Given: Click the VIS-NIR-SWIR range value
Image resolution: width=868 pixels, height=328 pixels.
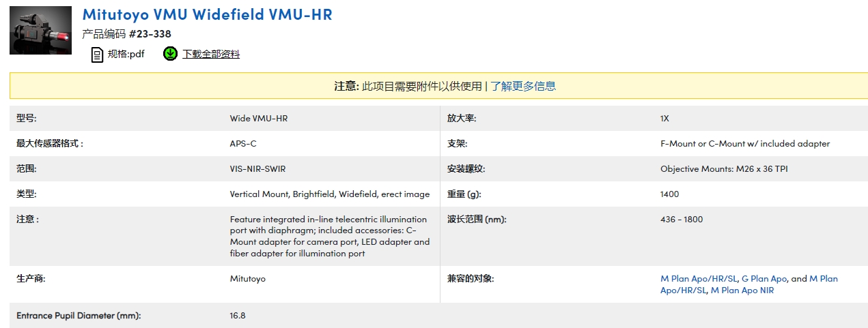Looking at the screenshot, I should pos(257,169).
